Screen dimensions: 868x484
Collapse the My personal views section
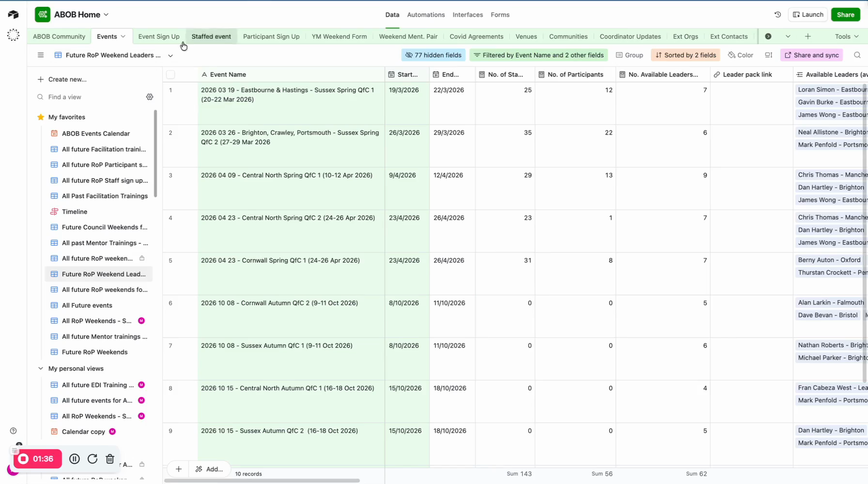pyautogui.click(x=41, y=368)
